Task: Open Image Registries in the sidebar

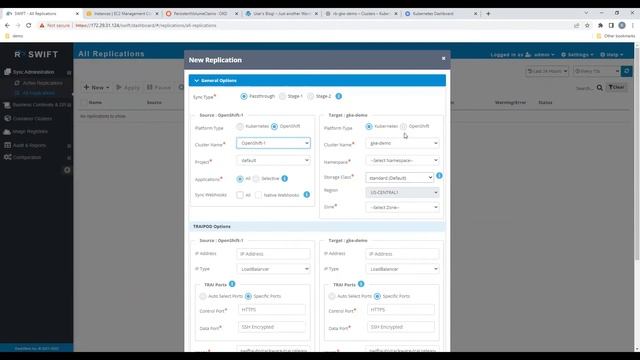Action: [30, 132]
